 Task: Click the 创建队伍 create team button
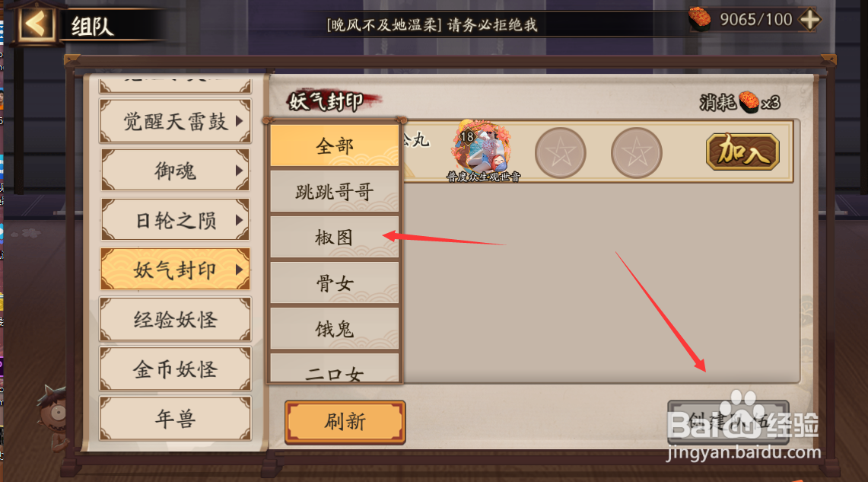coord(728,422)
